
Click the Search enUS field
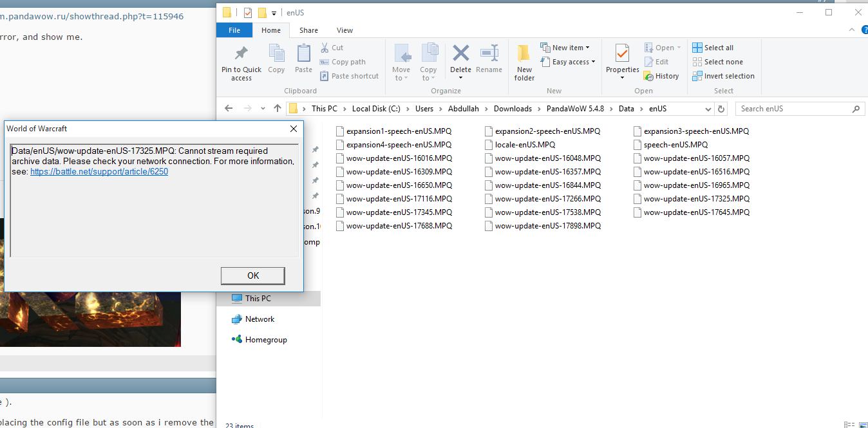click(798, 109)
